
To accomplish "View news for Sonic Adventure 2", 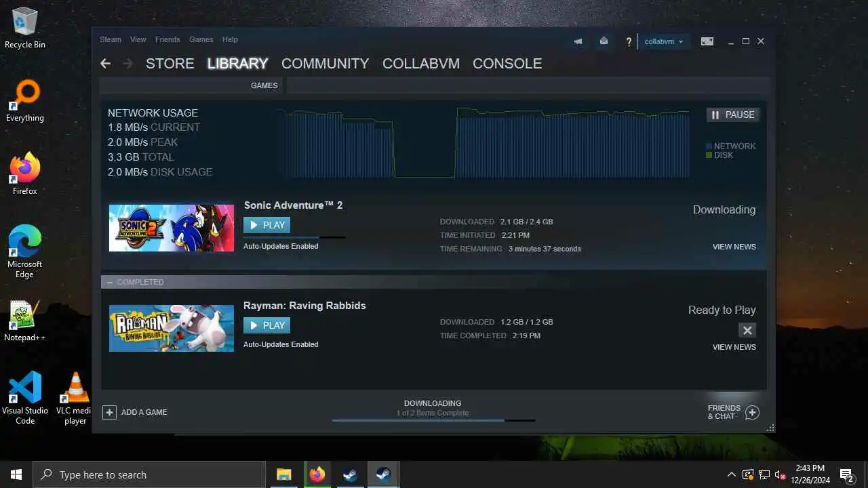I will 734,247.
